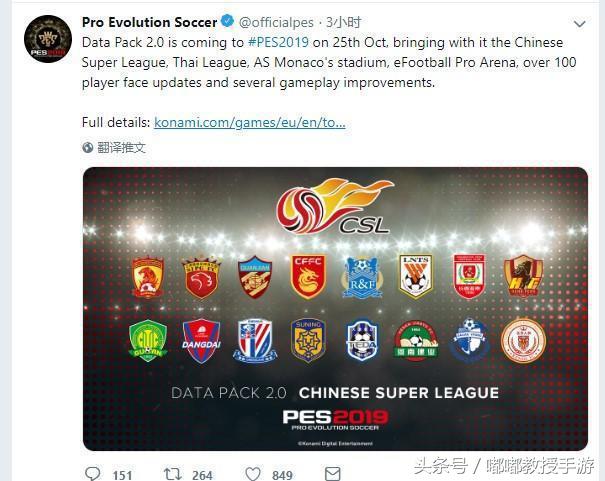Image resolution: width=605 pixels, height=481 pixels.
Task: Click the green Guoan club crest
Action: pos(148,340)
